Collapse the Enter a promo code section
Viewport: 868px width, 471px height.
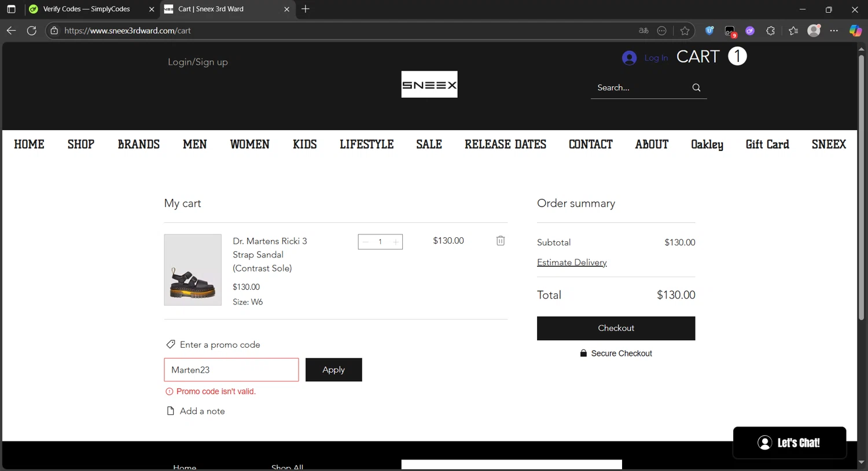point(213,345)
